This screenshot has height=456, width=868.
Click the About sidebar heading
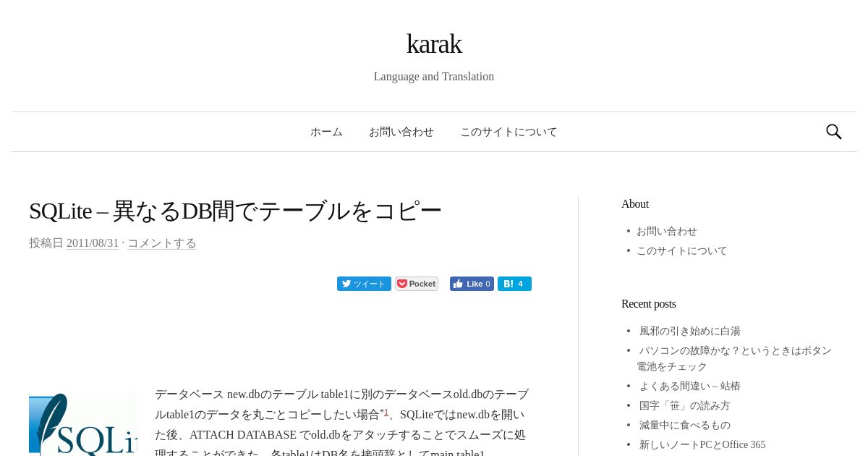[635, 204]
